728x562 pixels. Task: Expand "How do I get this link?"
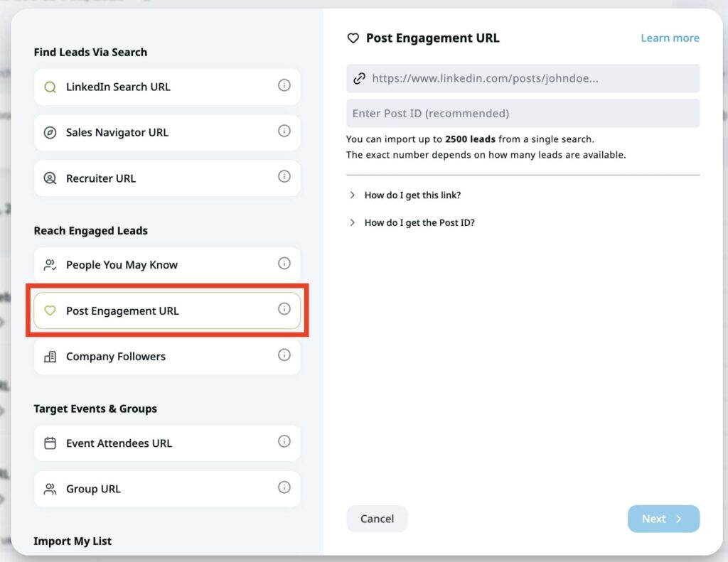412,195
